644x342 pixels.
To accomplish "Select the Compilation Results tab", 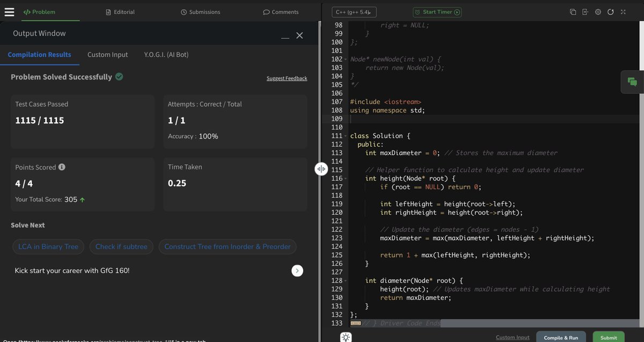I will tap(39, 55).
